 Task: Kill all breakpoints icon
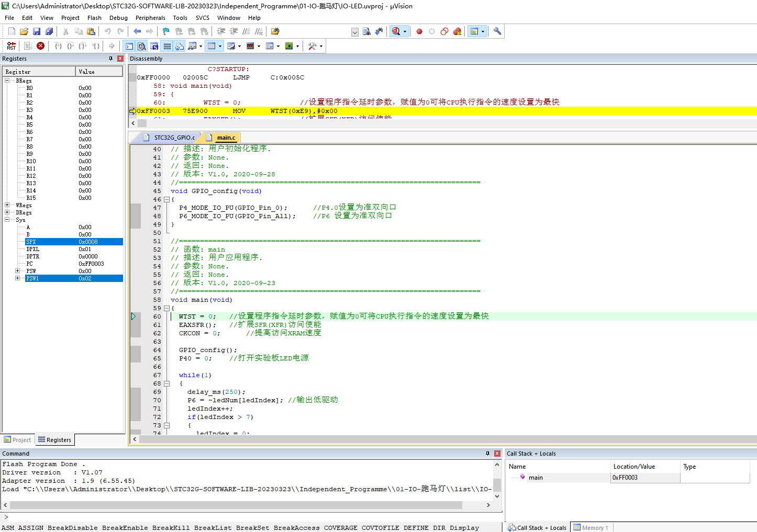[457, 31]
